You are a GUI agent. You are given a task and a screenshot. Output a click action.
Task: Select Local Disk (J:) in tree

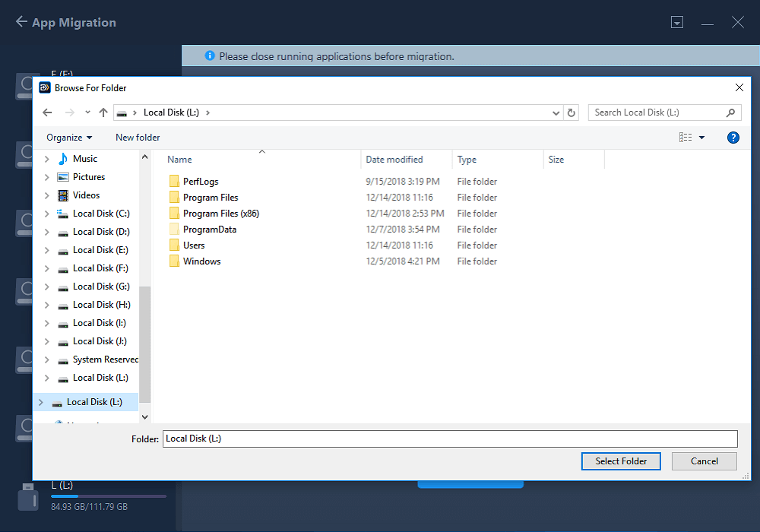click(x=100, y=341)
